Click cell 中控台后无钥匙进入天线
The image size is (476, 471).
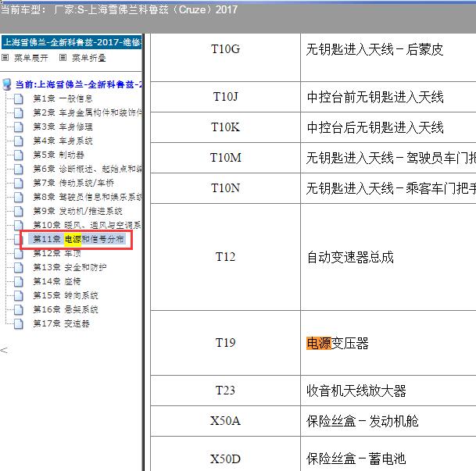click(388, 127)
